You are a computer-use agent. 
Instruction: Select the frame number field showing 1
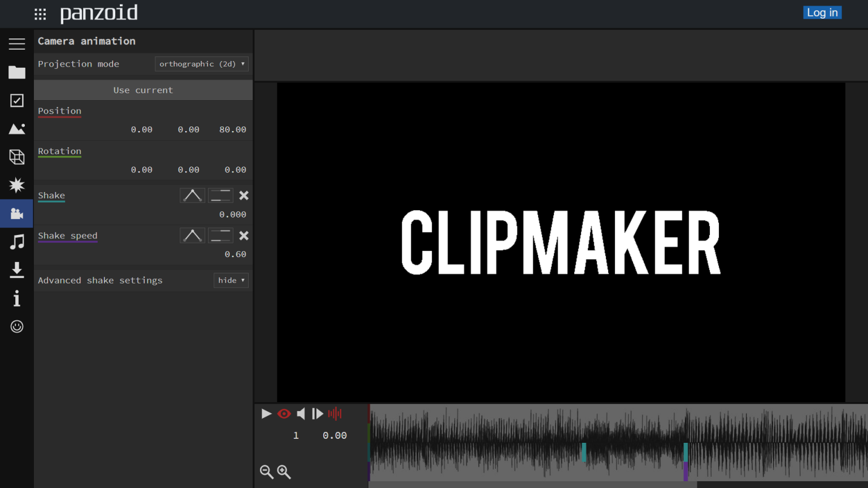pyautogui.click(x=296, y=435)
